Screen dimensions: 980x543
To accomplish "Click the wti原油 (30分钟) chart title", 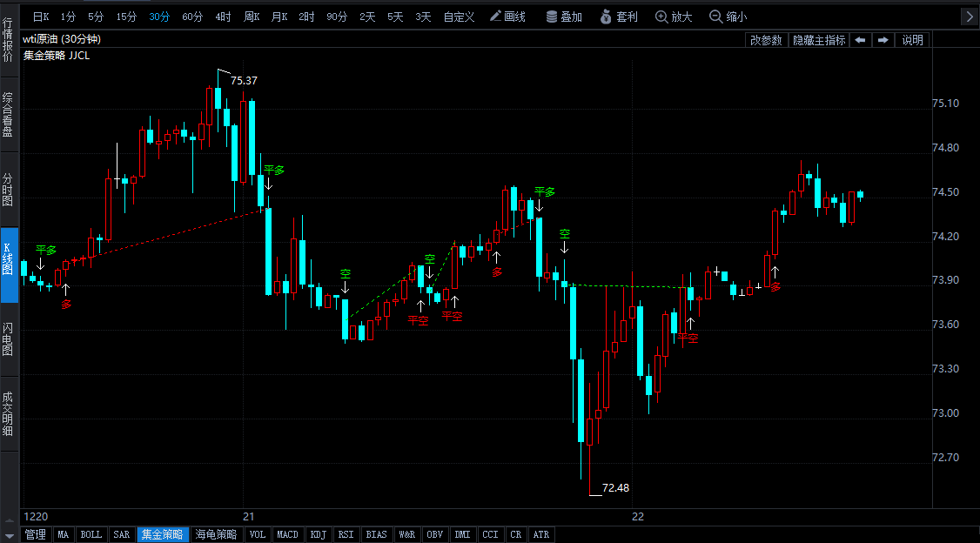I will point(62,39).
